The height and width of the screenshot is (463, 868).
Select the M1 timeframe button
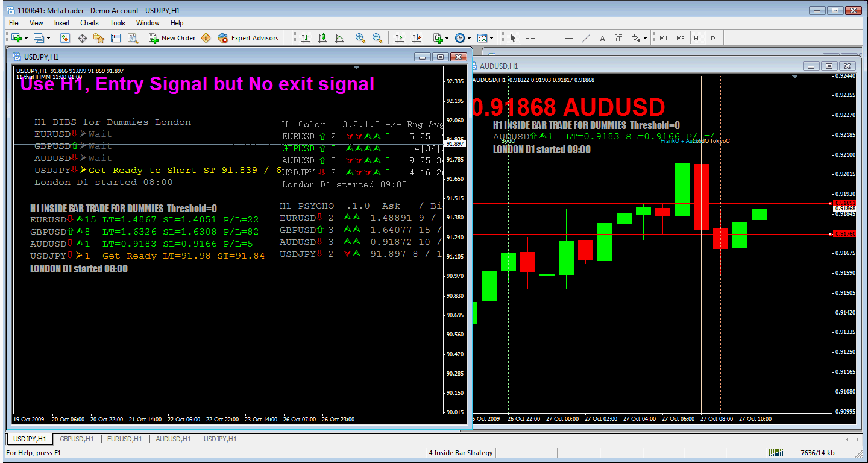[663, 38]
